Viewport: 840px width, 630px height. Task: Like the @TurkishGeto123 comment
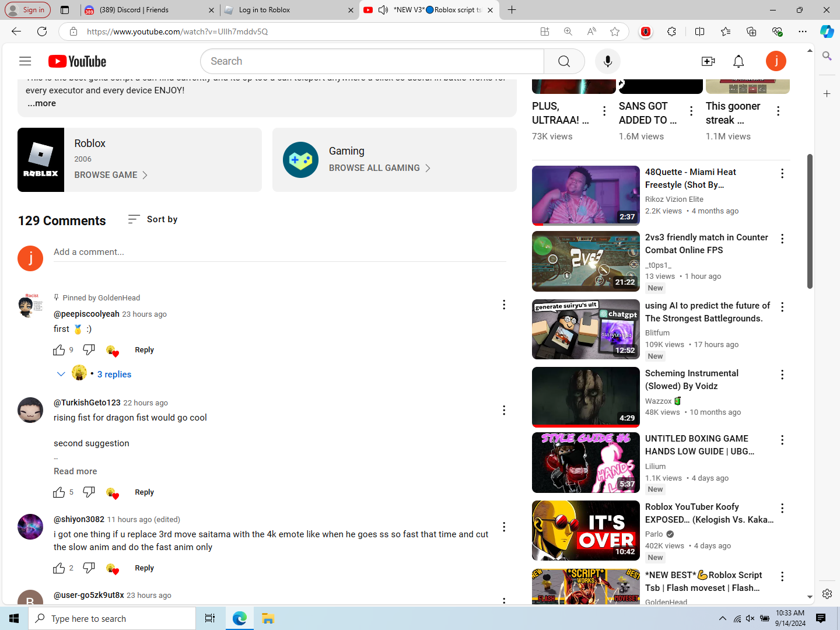point(59,492)
